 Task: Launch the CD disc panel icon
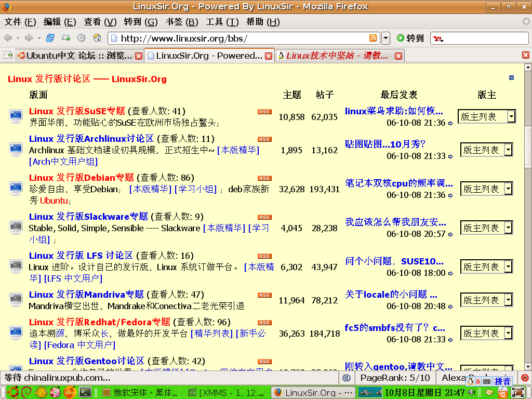click(x=55, y=392)
